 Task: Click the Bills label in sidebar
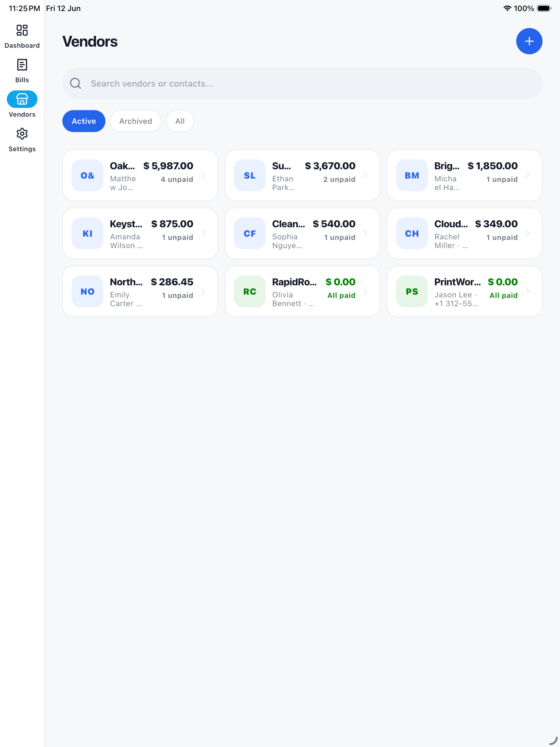coord(22,80)
